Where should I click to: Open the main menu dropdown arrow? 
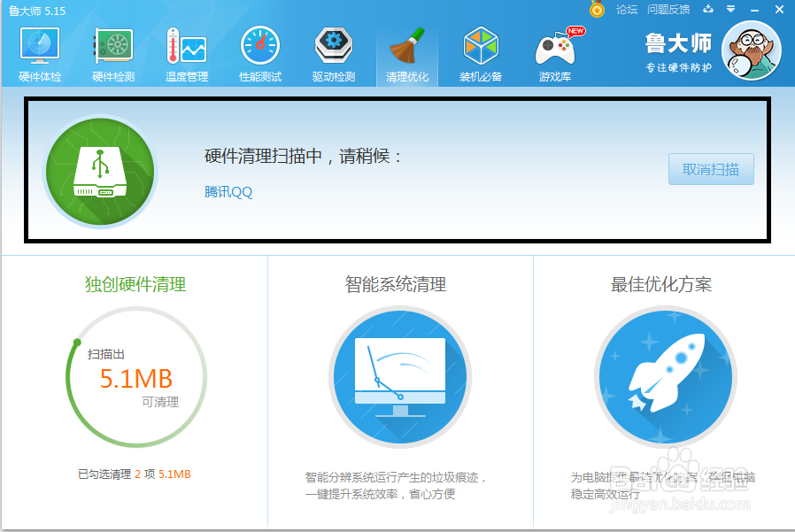pyautogui.click(x=729, y=10)
